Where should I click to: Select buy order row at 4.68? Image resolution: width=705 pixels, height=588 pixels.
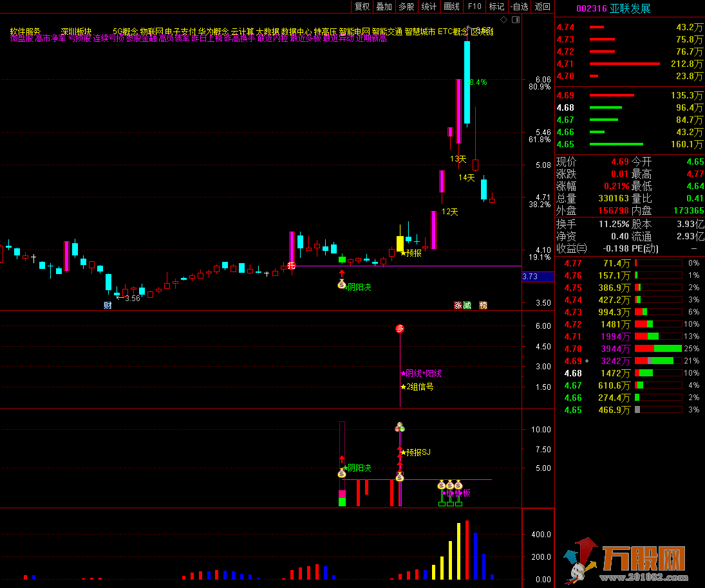click(630, 108)
